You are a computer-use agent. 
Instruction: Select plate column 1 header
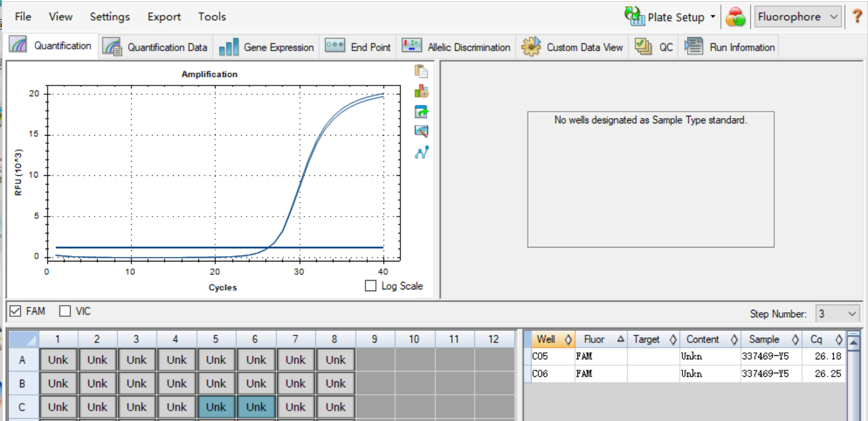click(x=58, y=339)
